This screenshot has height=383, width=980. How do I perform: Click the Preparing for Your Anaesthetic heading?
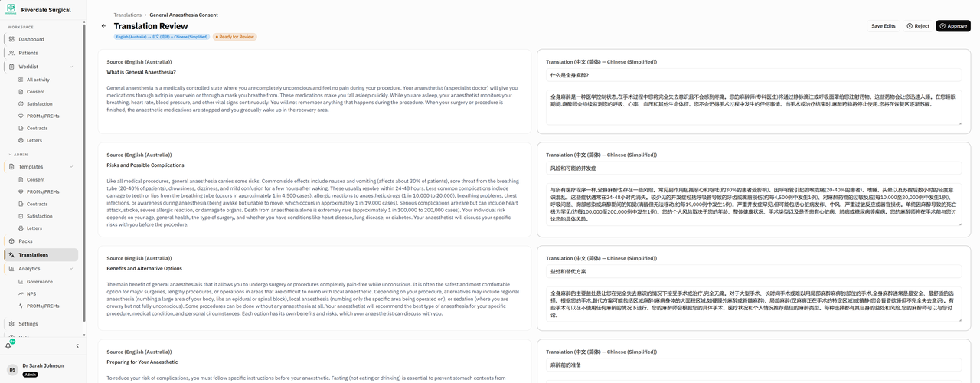click(x=142, y=362)
